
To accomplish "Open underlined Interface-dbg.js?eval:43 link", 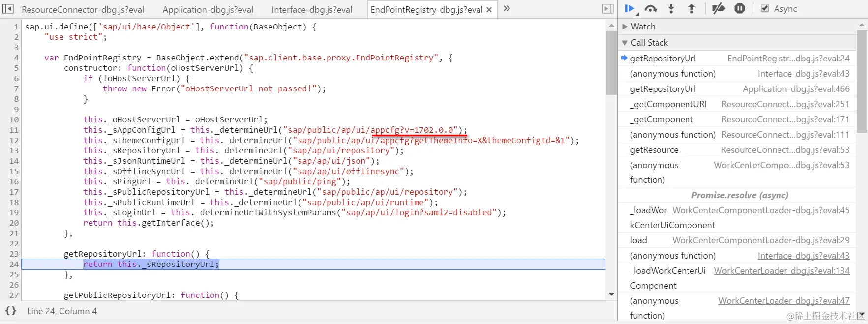I will [804, 256].
